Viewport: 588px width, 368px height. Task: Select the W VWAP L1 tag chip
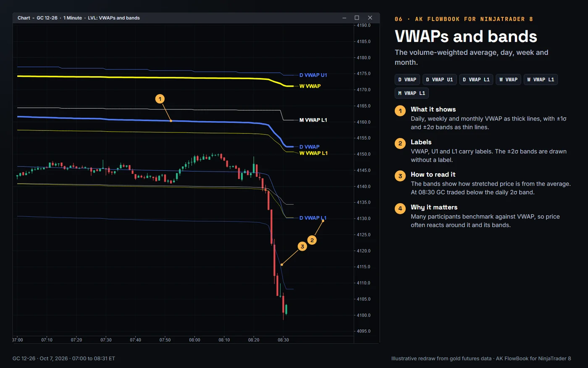[541, 79]
